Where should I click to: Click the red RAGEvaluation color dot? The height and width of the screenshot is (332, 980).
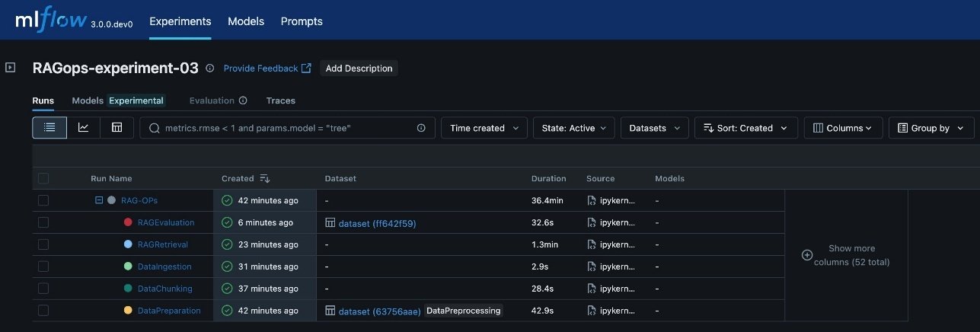[128, 222]
